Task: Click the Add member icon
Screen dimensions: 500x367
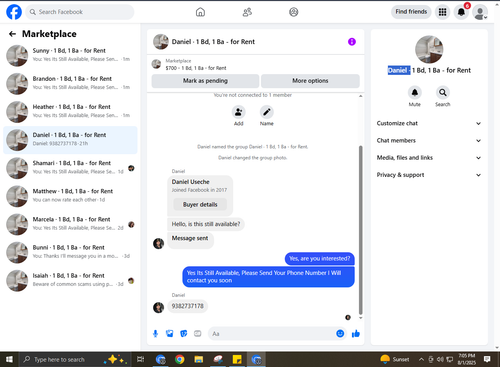Action: coord(239,112)
